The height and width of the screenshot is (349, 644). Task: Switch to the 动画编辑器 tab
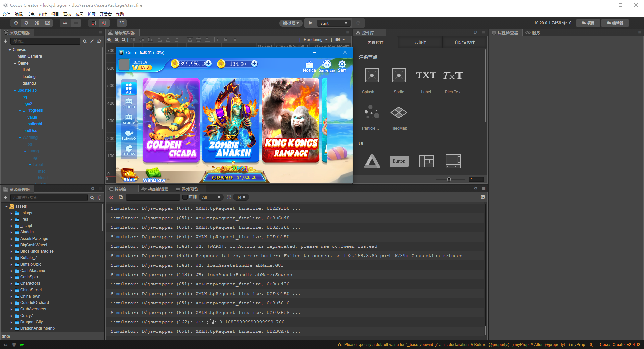click(x=155, y=189)
